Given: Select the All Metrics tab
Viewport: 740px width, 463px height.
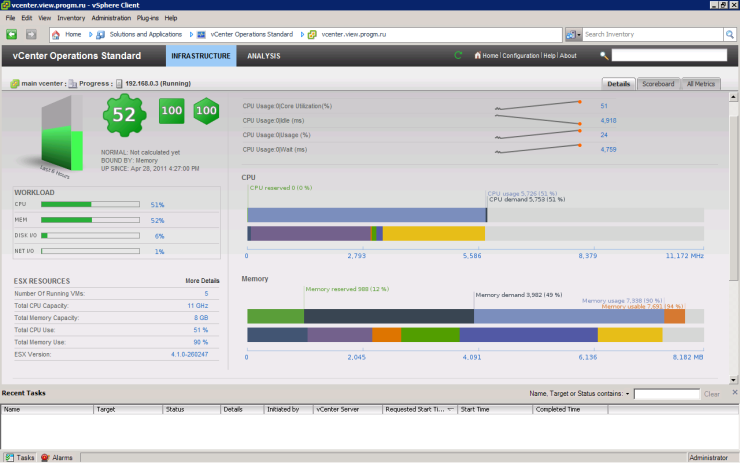Looking at the screenshot, I should click(700, 84).
